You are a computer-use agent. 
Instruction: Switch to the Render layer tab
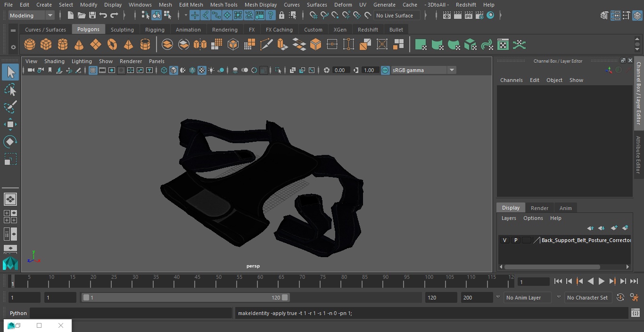click(539, 208)
